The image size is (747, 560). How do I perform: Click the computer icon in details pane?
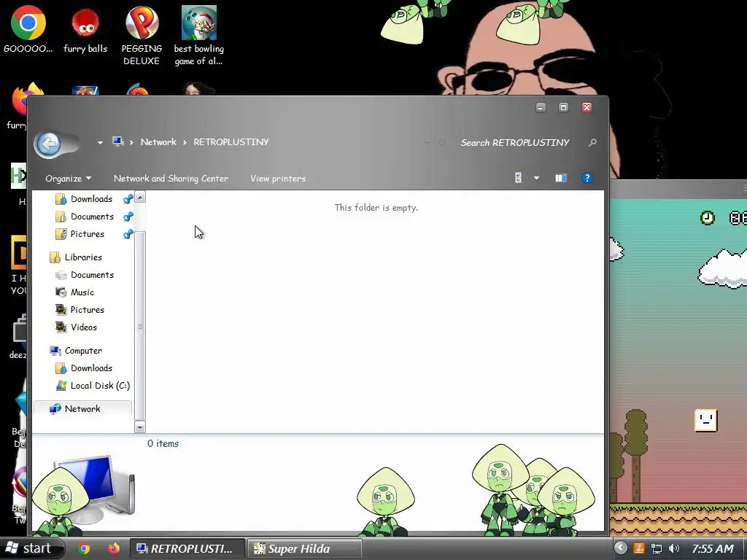tap(94, 489)
